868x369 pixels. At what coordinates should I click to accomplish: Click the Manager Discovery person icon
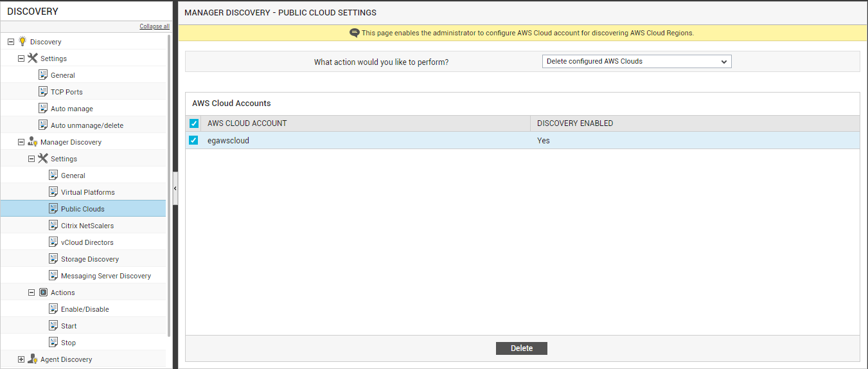tap(33, 141)
